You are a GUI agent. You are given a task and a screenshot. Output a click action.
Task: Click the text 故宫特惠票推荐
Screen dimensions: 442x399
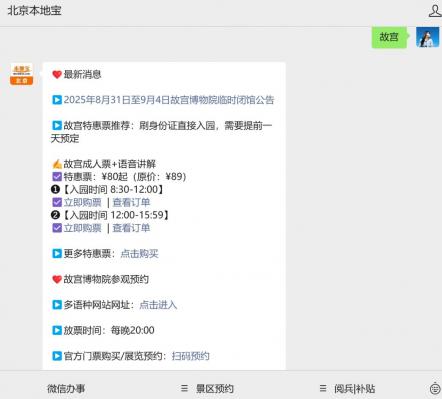pyautogui.click(x=97, y=125)
